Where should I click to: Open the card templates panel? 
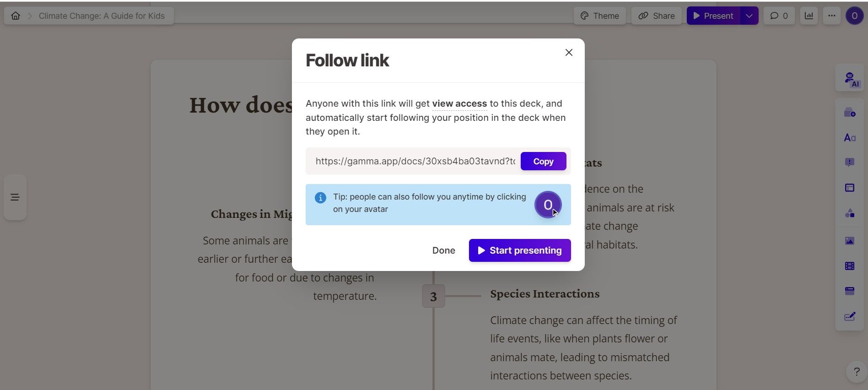[x=849, y=112]
